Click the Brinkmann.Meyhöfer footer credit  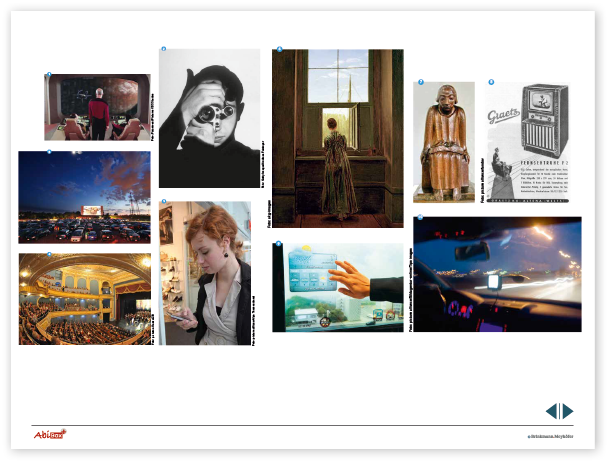[550, 436]
